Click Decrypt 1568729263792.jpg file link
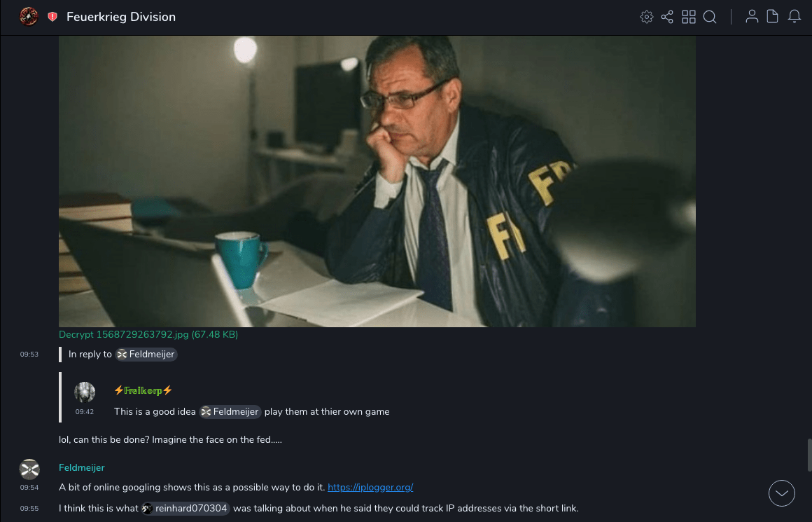Screen dimensions: 812x522 tap(148, 334)
